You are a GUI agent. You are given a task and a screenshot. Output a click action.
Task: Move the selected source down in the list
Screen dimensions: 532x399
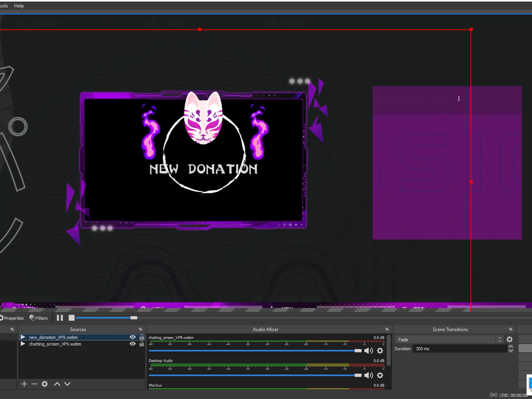(x=67, y=384)
